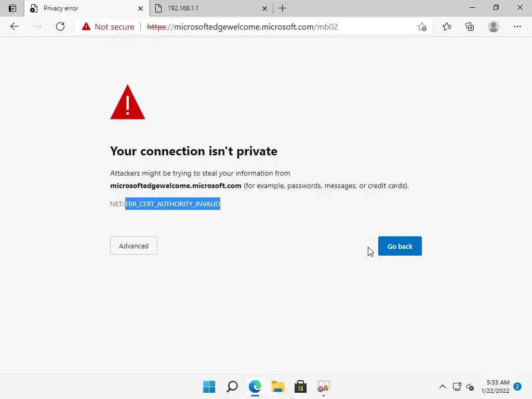Click the disabled forward arrow
532x399 pixels.
pos(37,26)
